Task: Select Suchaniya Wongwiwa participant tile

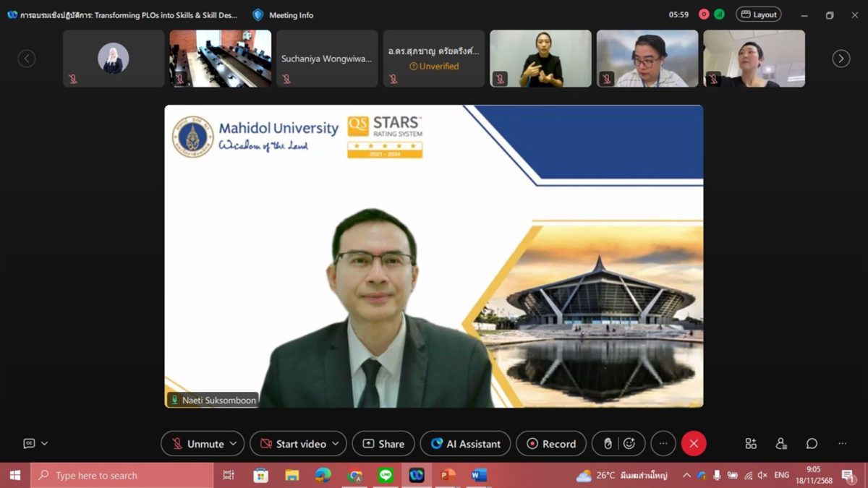Action: point(327,59)
